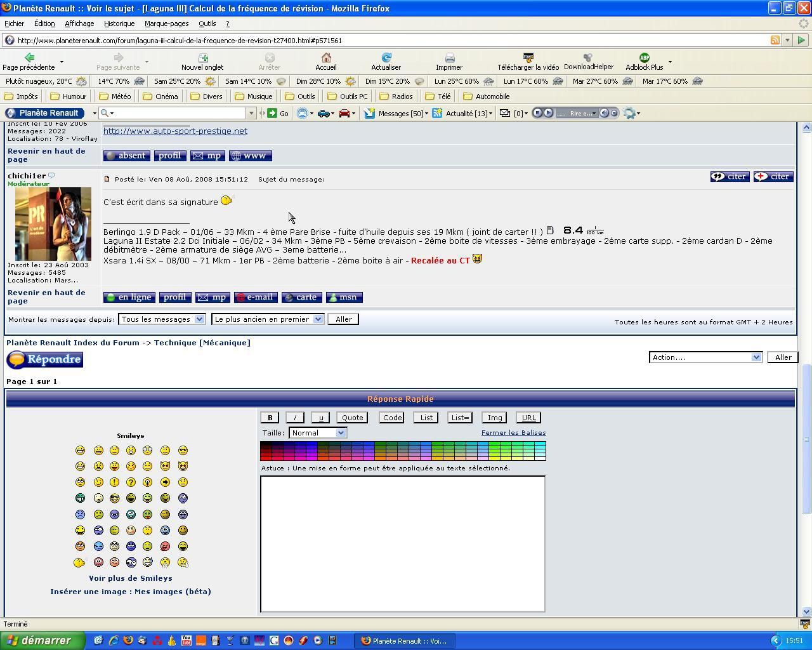The image size is (812, 650).
Task: Go back with Page précédente arrow
Action: coord(29,58)
